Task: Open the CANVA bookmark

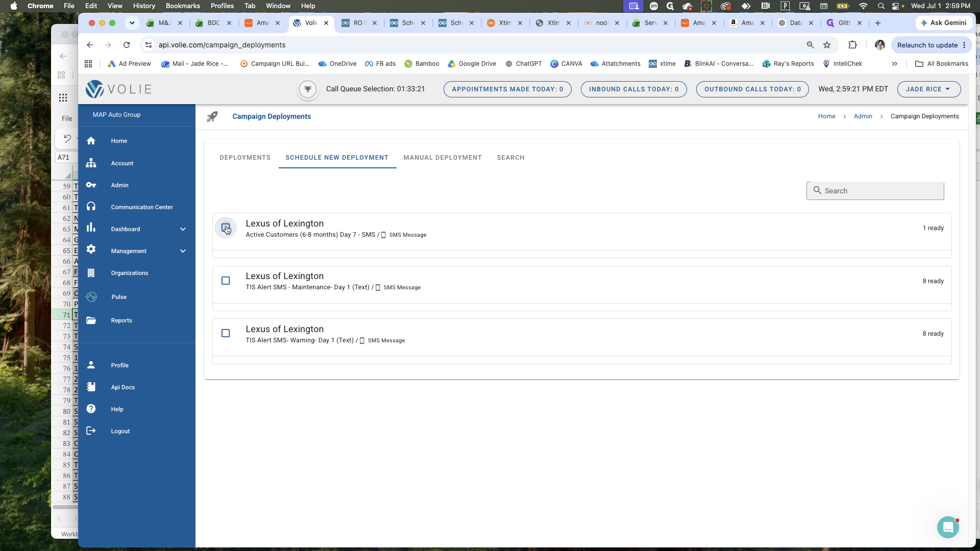Action: (566, 64)
